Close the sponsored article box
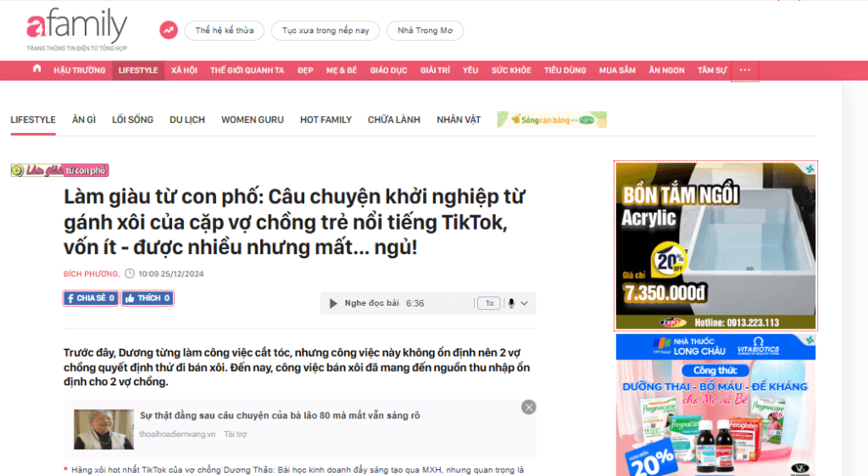The image size is (868, 476). (529, 407)
